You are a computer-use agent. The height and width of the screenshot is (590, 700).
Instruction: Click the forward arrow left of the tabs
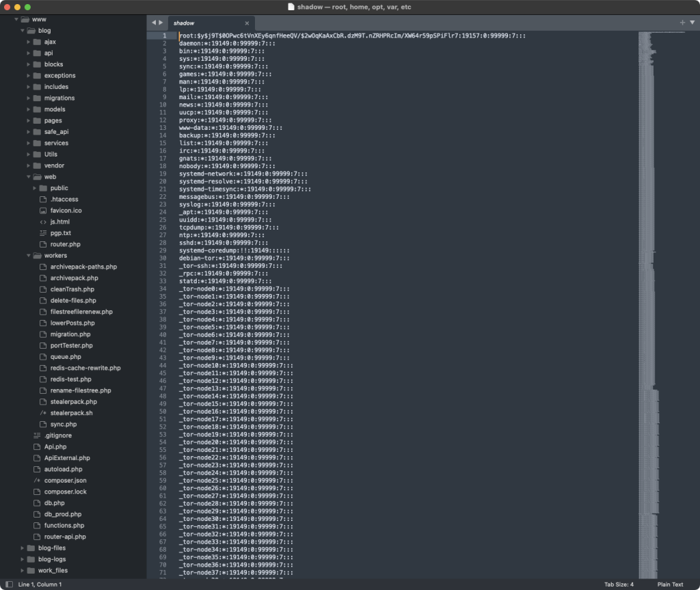pos(161,23)
